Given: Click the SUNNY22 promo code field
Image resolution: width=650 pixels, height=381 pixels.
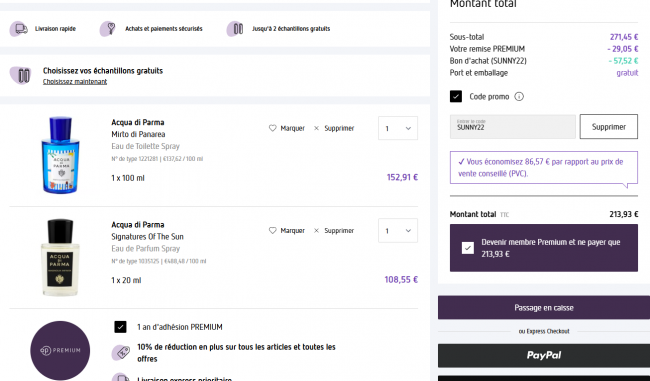Looking at the screenshot, I should [x=513, y=127].
